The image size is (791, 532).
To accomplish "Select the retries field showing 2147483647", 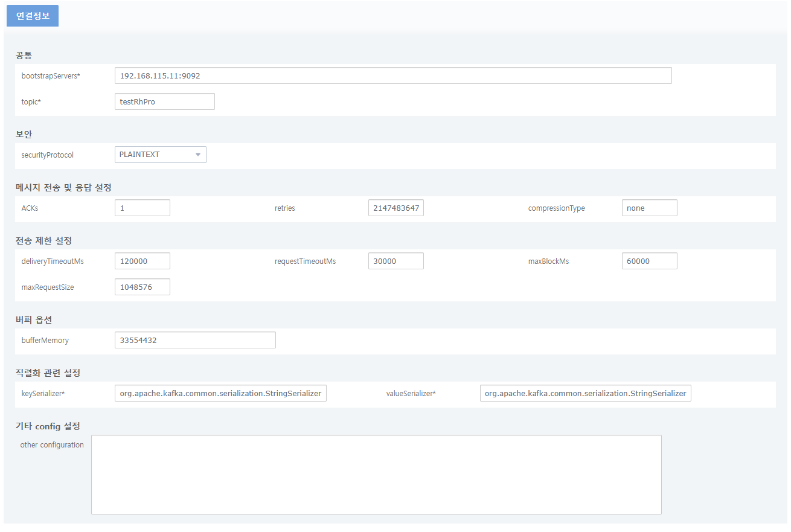I will pyautogui.click(x=395, y=207).
